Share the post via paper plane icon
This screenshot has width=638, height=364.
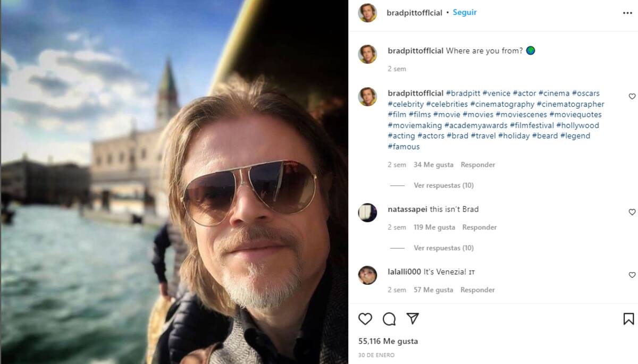coord(413,318)
